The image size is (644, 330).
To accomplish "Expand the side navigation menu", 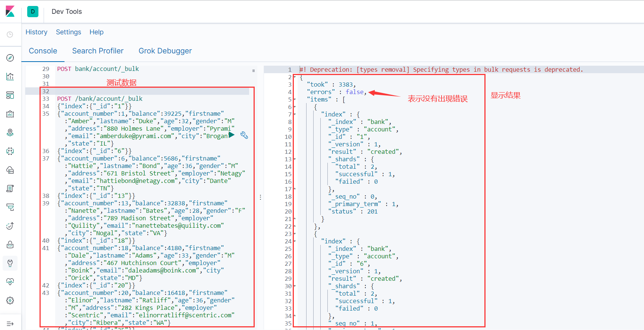I will click(x=10, y=324).
